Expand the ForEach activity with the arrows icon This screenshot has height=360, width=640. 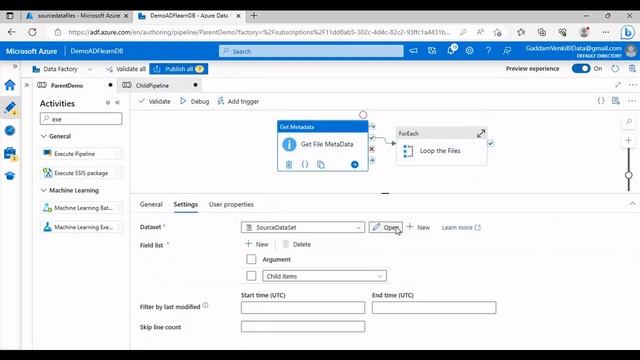click(x=481, y=133)
